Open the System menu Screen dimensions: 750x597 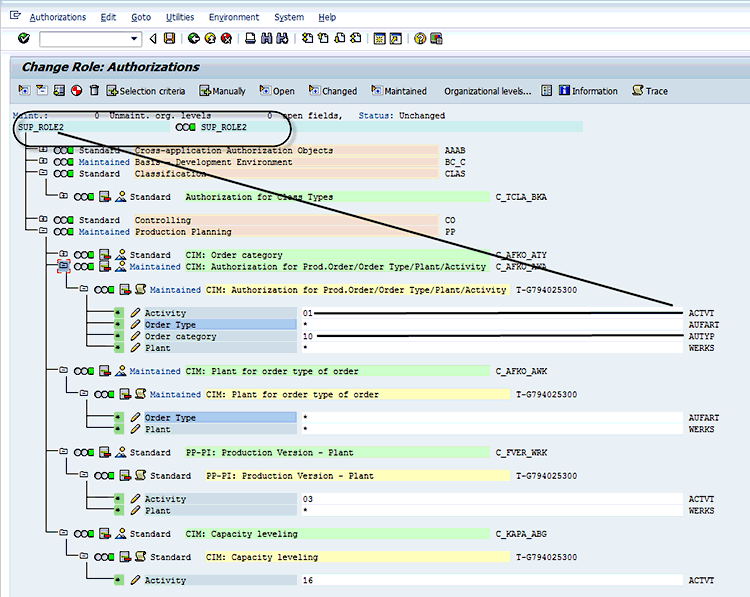point(289,17)
